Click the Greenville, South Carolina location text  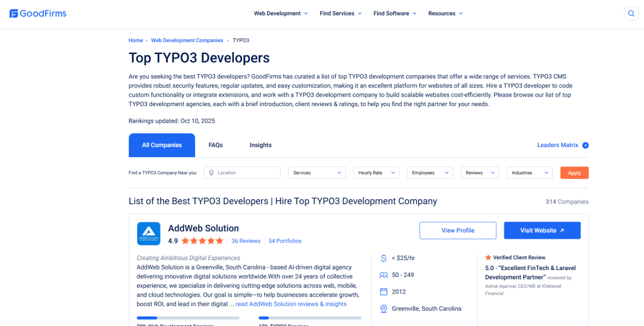[x=426, y=309]
